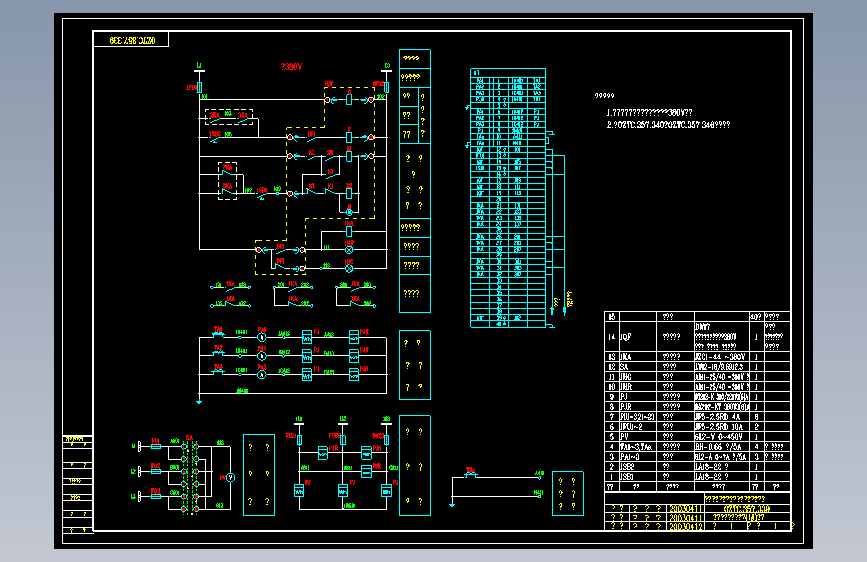Click the yellow 02TC.357.339 title block number
Screen dimensions: 867x562
click(x=746, y=508)
